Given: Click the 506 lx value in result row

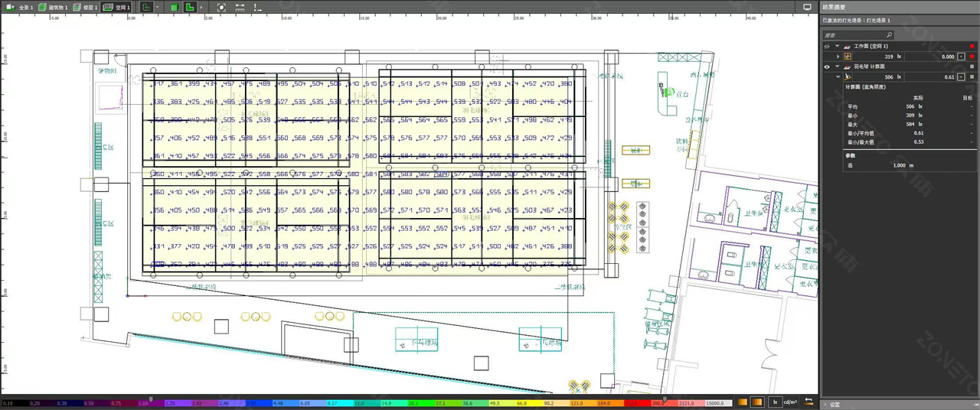Looking at the screenshot, I should point(893,77).
